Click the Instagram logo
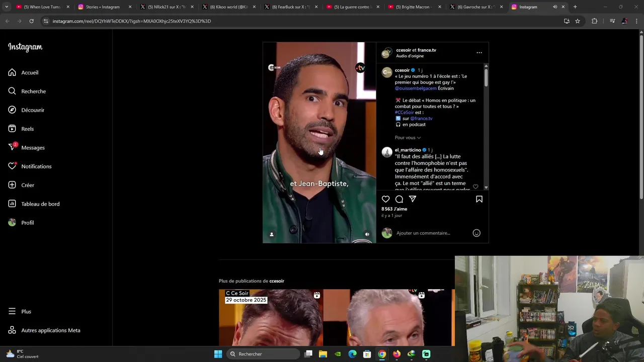The height and width of the screenshot is (362, 644). click(x=25, y=47)
